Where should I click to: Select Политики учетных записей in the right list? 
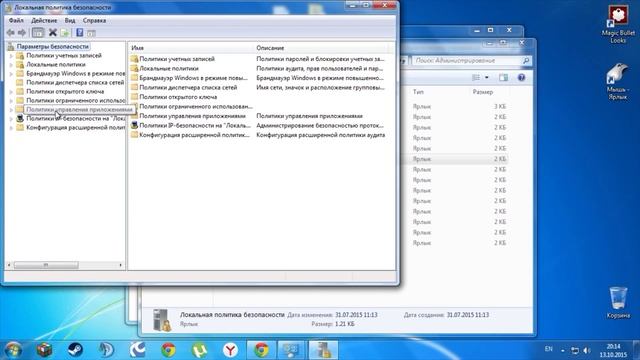[177, 59]
